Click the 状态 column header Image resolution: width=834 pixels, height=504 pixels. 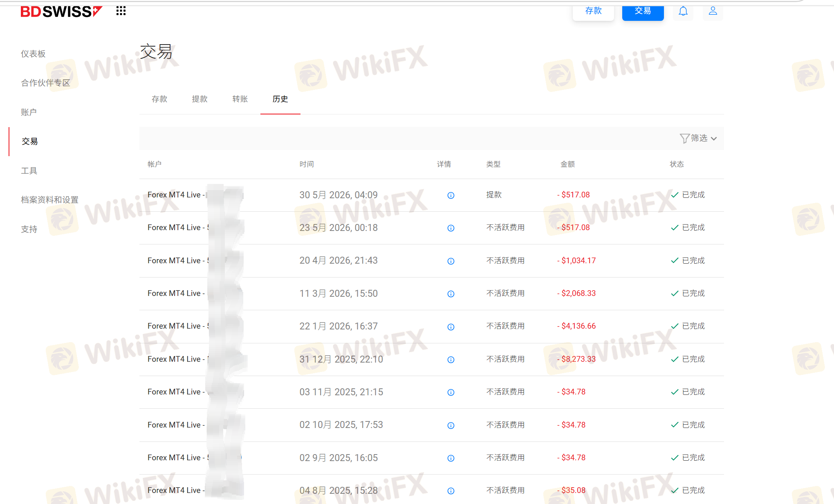click(677, 164)
